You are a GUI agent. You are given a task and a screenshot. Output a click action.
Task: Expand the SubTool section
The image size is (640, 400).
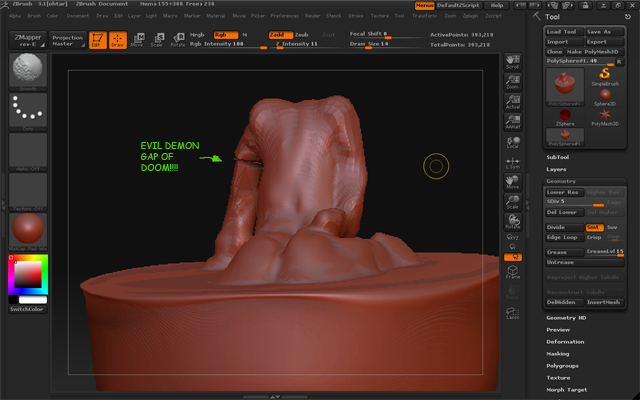coord(558,157)
